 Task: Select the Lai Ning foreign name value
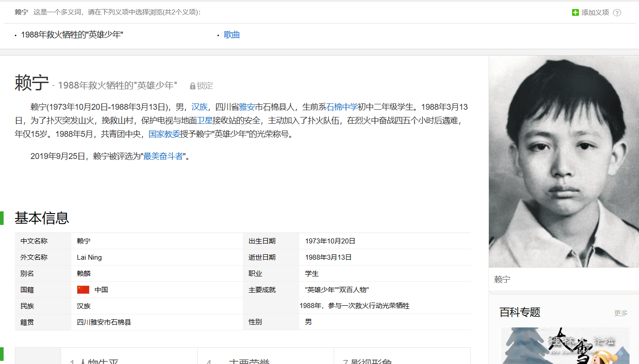pos(89,257)
